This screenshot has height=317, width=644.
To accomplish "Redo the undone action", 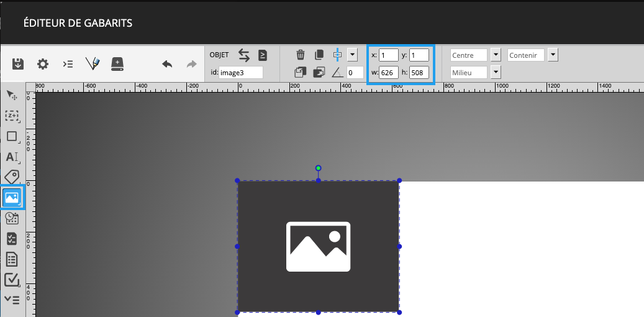I will pyautogui.click(x=191, y=64).
